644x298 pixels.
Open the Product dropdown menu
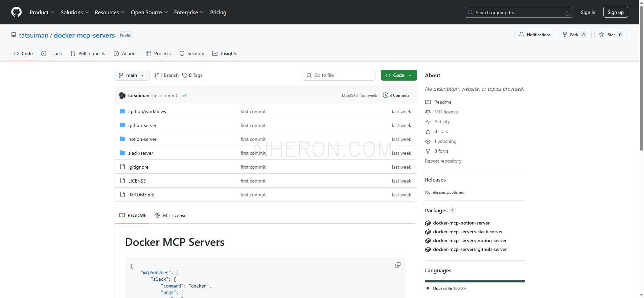[42, 12]
